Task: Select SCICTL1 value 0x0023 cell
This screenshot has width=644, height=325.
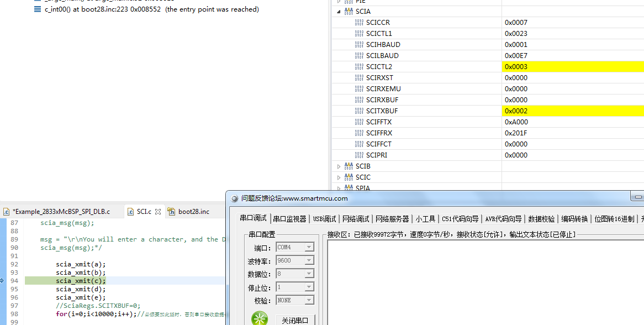Action: [x=573, y=34]
